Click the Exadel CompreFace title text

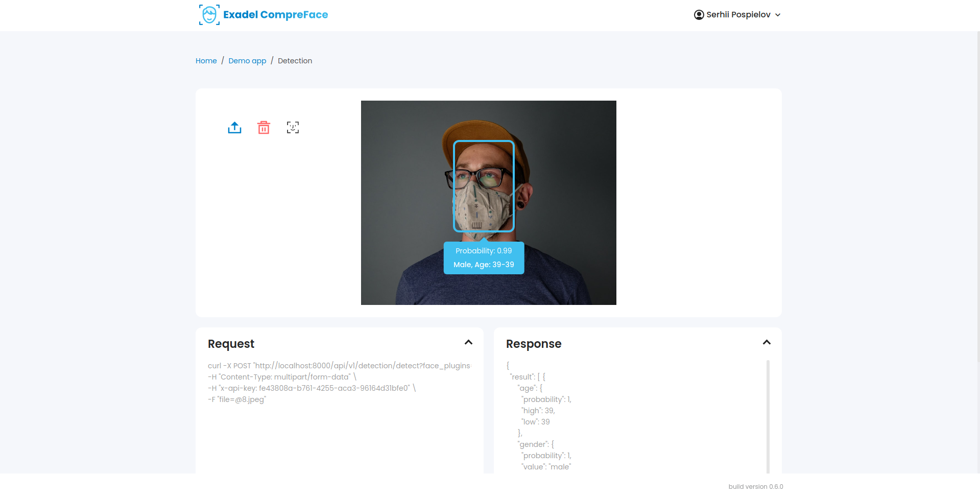[275, 14]
